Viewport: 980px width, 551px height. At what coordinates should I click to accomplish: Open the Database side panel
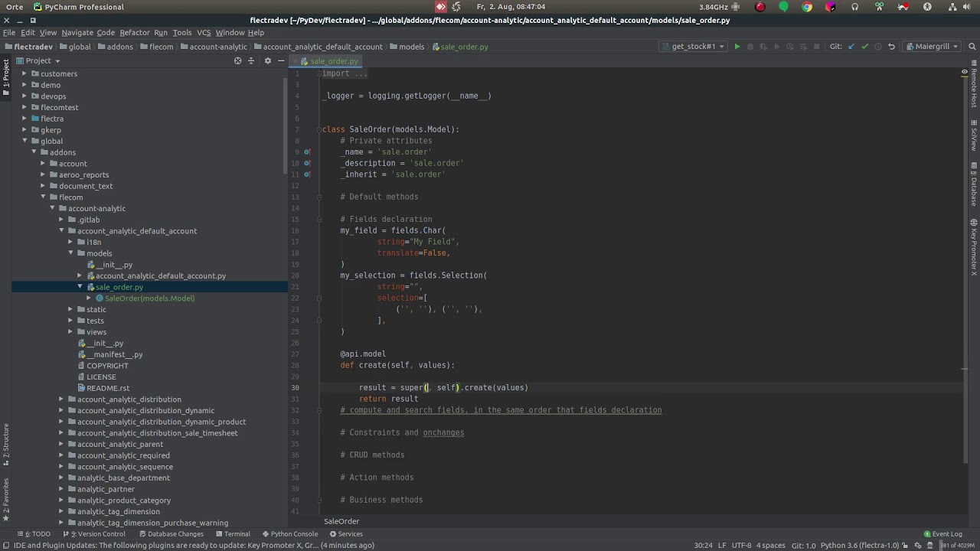coord(974,184)
